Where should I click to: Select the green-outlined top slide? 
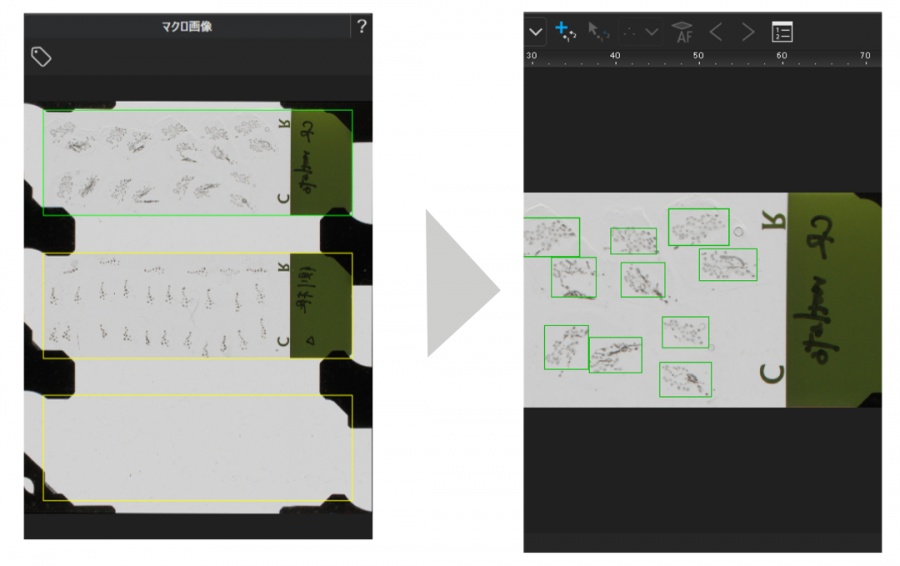pyautogui.click(x=197, y=162)
